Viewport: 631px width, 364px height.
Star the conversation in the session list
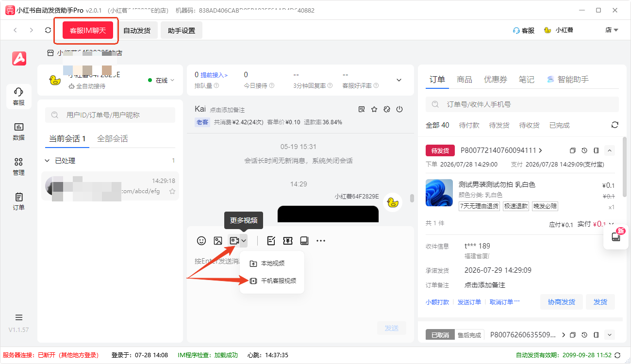[172, 191]
